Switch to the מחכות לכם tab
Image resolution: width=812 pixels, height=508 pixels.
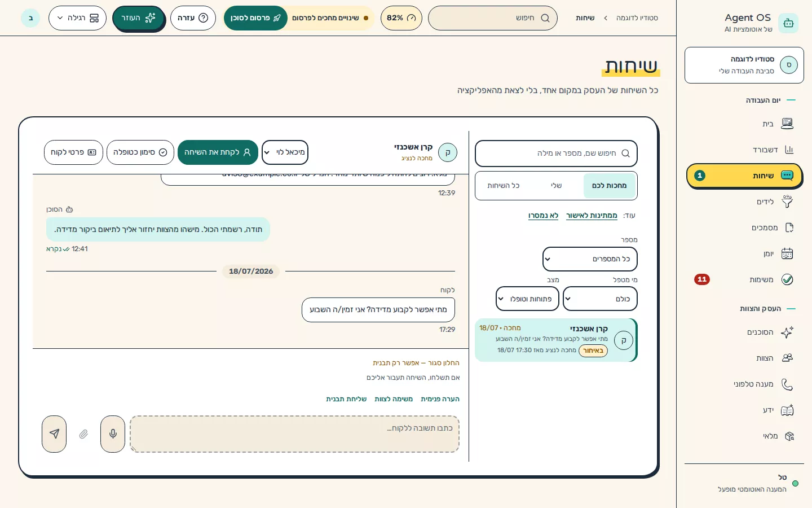pos(609,186)
